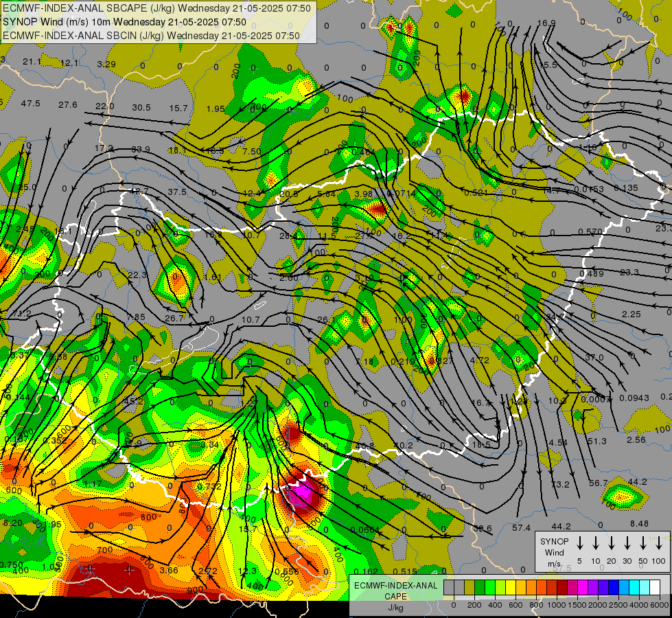Screen dimensions: 672x618
Task: Click the station value 21.1
Action: (x=32, y=62)
